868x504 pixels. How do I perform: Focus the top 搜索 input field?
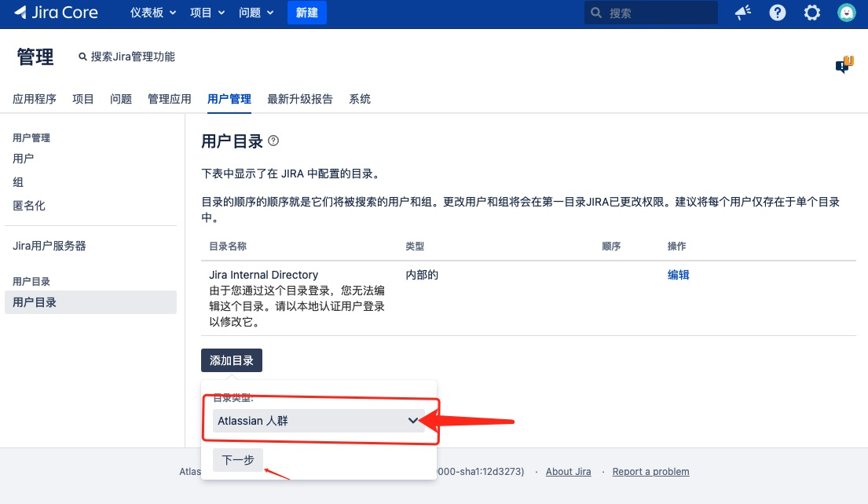pyautogui.click(x=650, y=13)
